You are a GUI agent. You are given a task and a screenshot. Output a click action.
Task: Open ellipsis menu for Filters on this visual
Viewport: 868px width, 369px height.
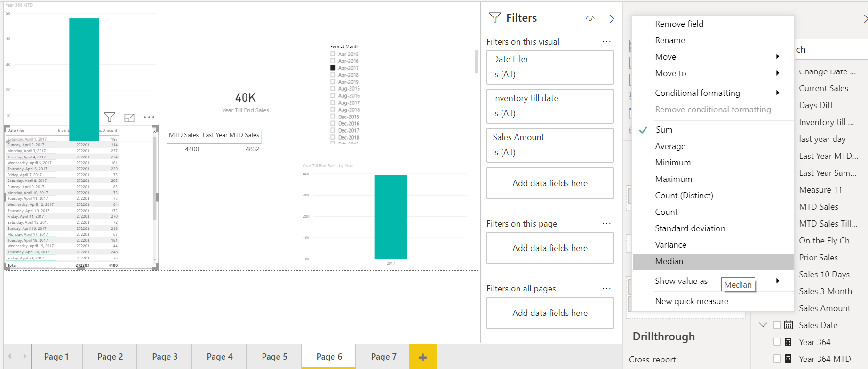(607, 41)
